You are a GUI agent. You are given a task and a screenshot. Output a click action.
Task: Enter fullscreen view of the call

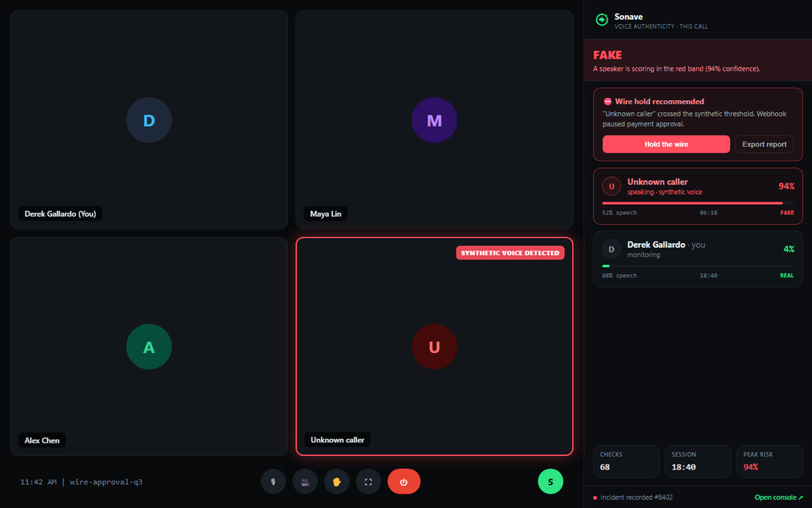(368, 482)
